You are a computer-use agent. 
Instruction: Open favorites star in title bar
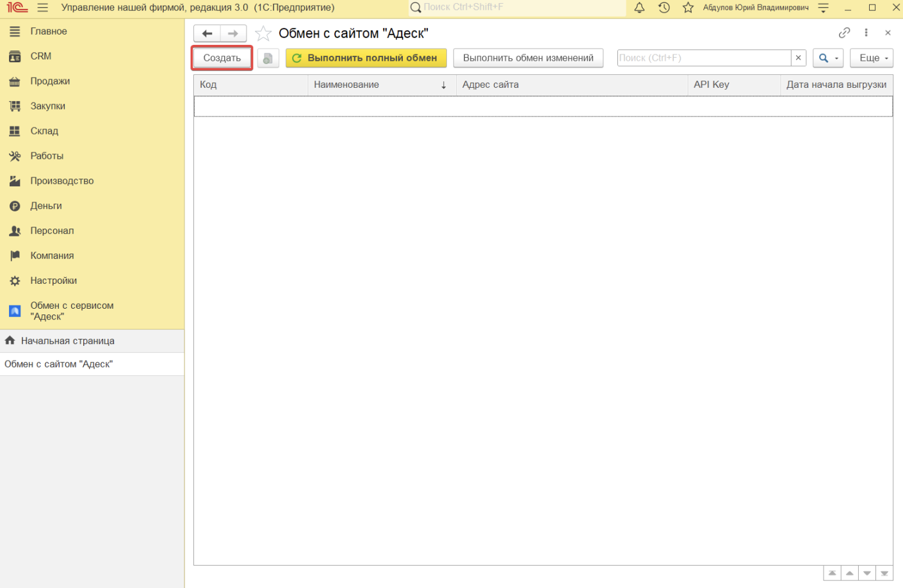688,8
